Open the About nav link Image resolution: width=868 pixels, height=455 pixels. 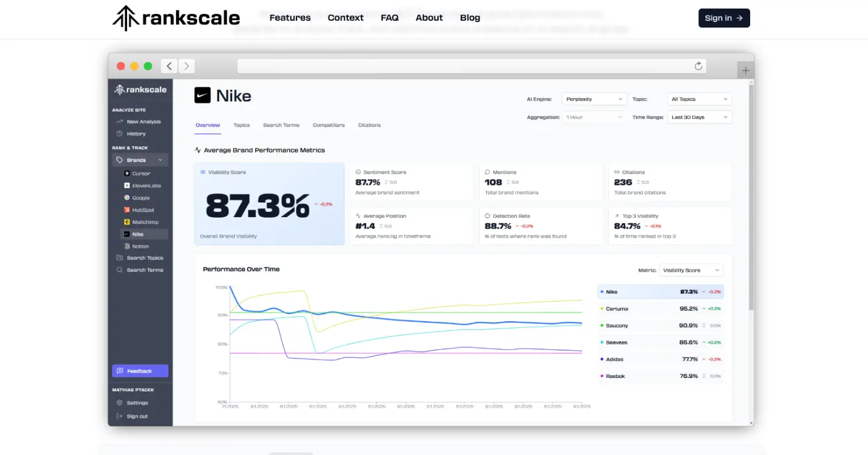429,18
